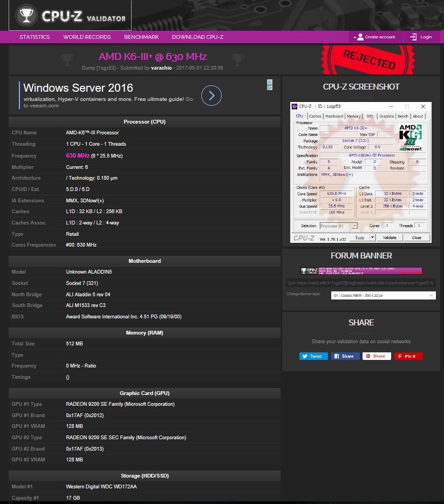
Task: Click the Motherboard section header
Action: click(x=145, y=261)
